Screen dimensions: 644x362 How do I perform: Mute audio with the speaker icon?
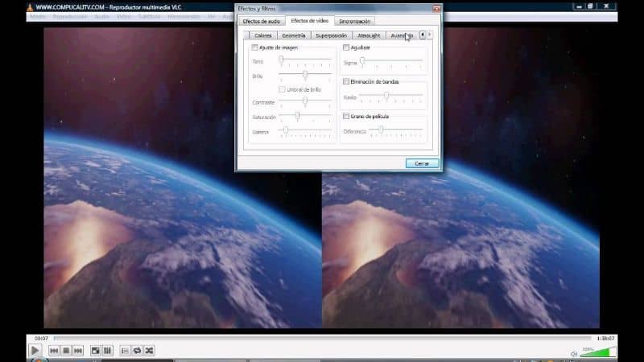574,354
